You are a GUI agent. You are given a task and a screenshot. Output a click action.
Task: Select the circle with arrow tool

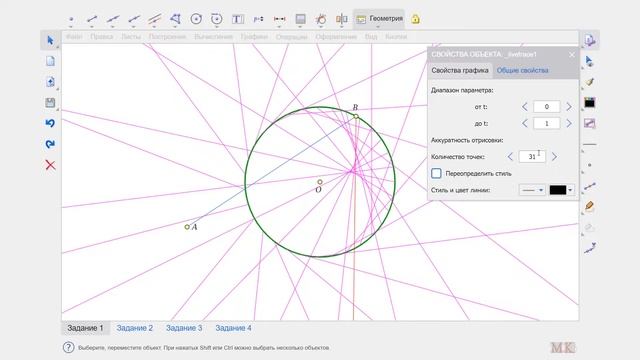tap(217, 19)
